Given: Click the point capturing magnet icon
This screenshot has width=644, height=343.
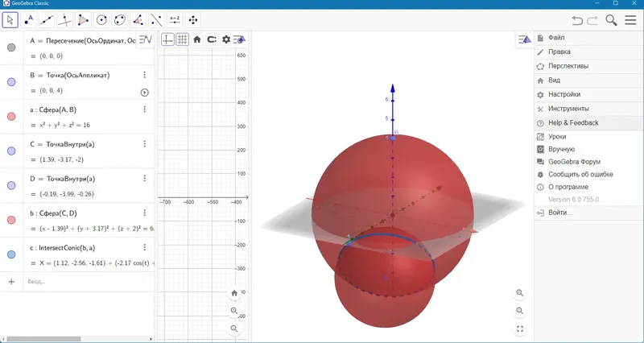Looking at the screenshot, I should pyautogui.click(x=212, y=39).
